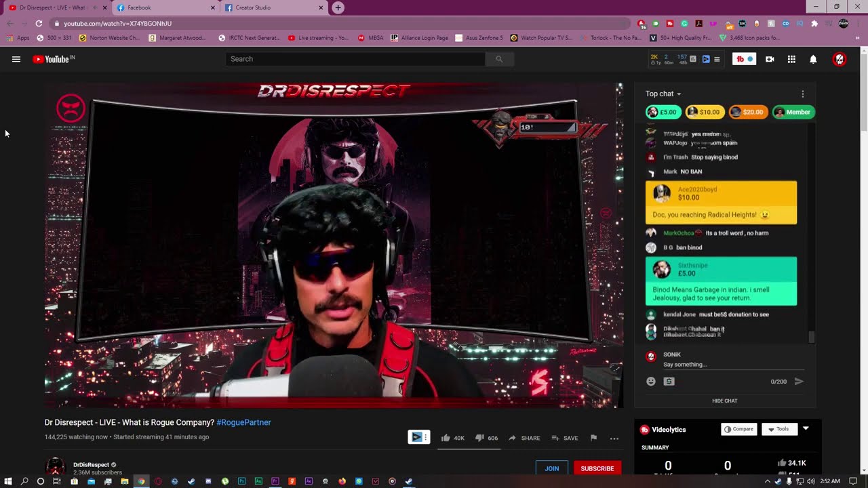Open the Sixthsnipe £5.00 Super Chat message
The width and height of the screenshot is (868, 488).
pos(721,281)
